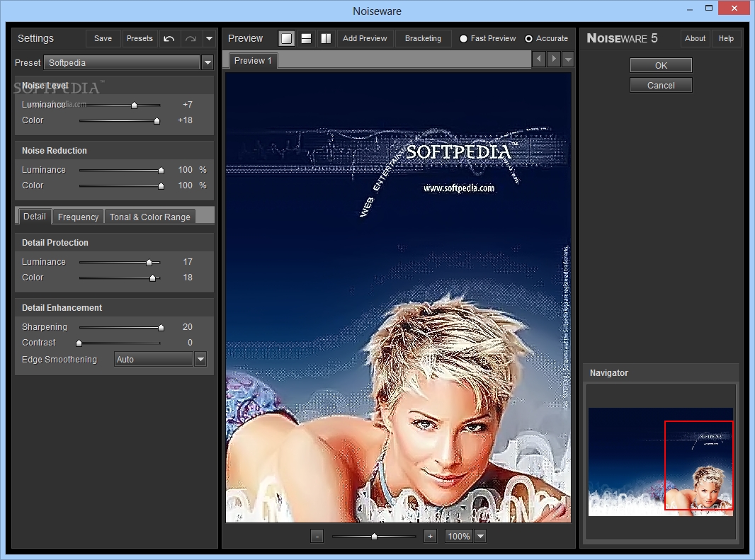Open the undo history dropdown arrow
The height and width of the screenshot is (560, 755).
[209, 38]
